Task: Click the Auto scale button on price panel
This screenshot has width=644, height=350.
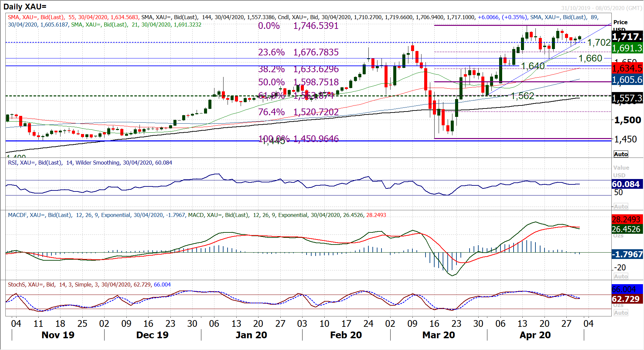Action: pyautogui.click(x=620, y=154)
